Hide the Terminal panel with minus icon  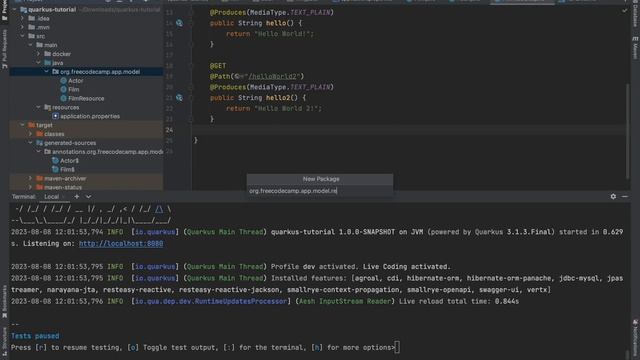(625, 196)
